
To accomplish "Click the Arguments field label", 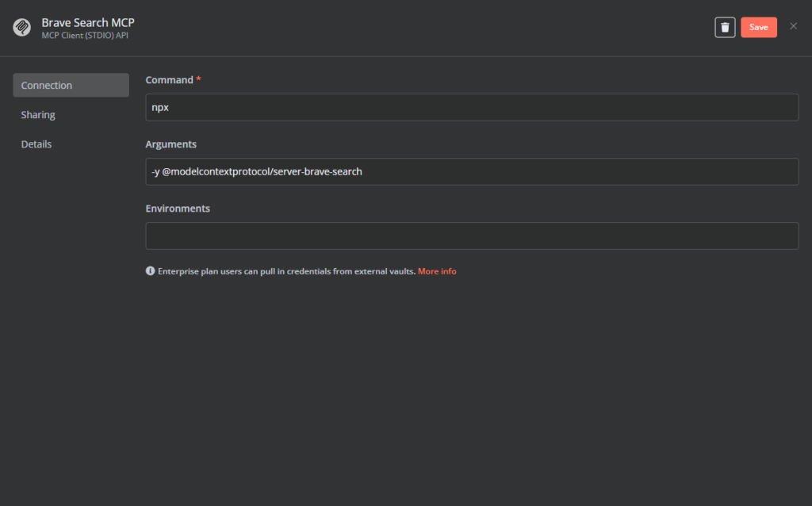I will (x=171, y=144).
